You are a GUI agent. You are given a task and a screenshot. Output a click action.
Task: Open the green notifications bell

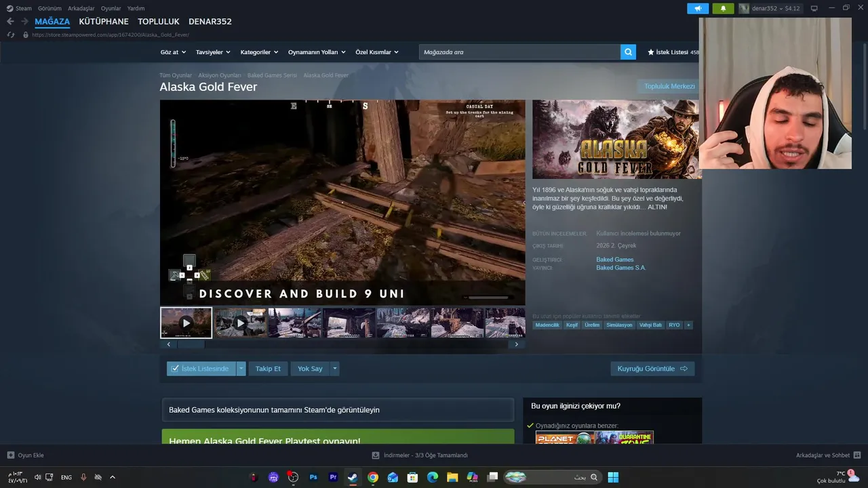723,8
